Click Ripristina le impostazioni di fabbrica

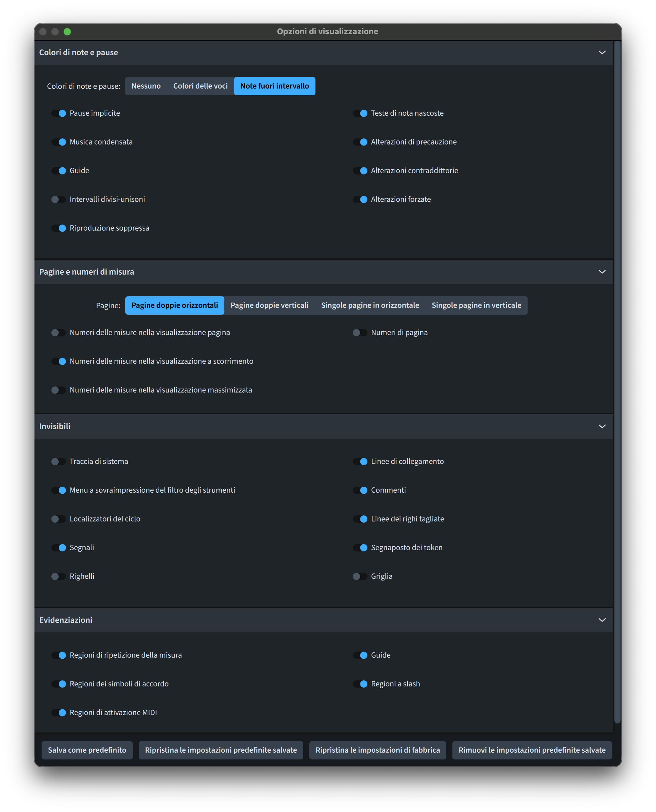pos(378,750)
